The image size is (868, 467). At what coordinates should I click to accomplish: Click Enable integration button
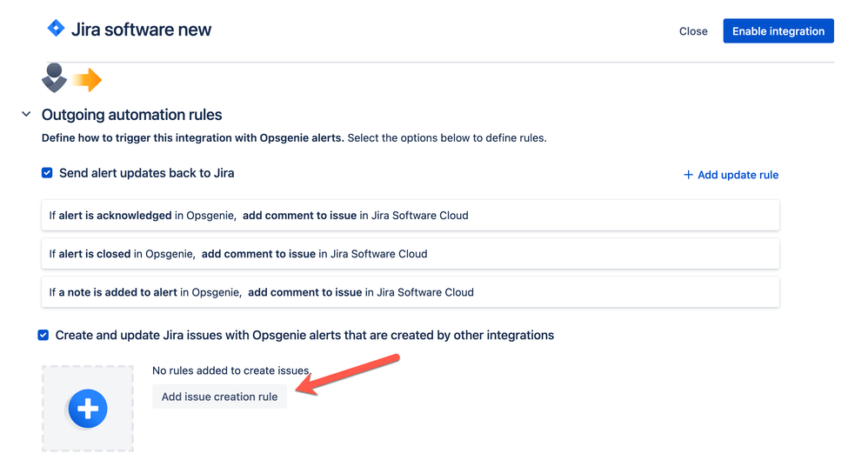tap(778, 31)
